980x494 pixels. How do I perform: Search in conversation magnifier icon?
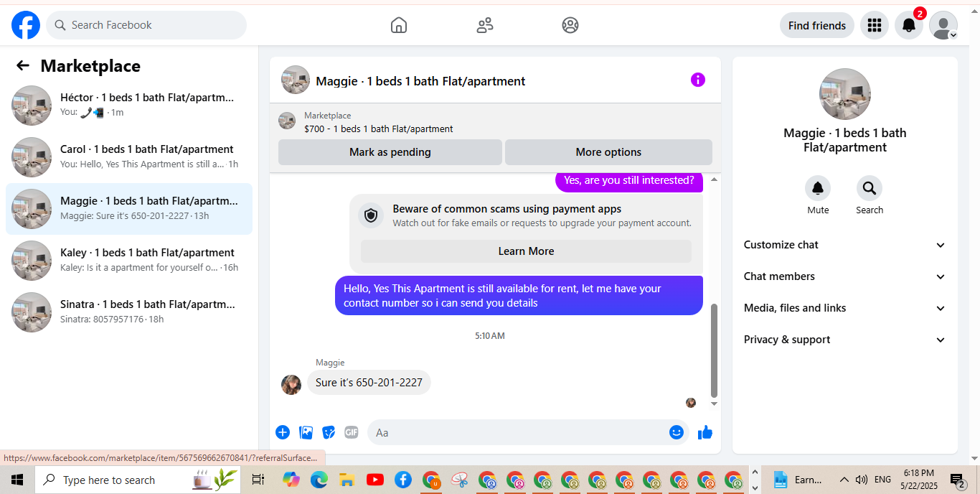click(870, 188)
